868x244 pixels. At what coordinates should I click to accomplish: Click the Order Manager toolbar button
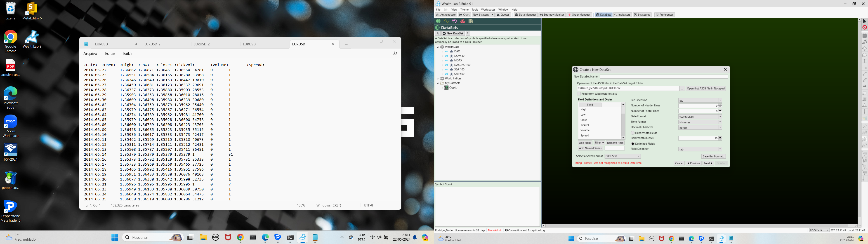(x=579, y=15)
